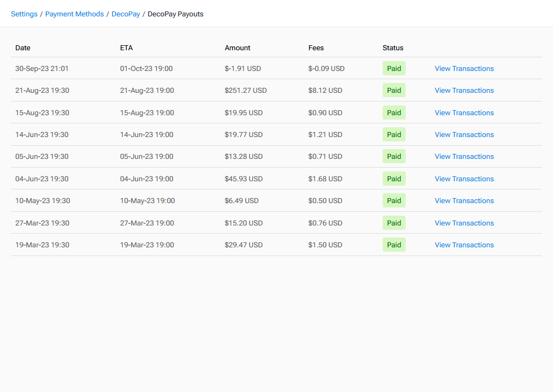This screenshot has height=392, width=553.
Task: View Transactions for 15-Aug-23 payout
Action: [x=464, y=112]
